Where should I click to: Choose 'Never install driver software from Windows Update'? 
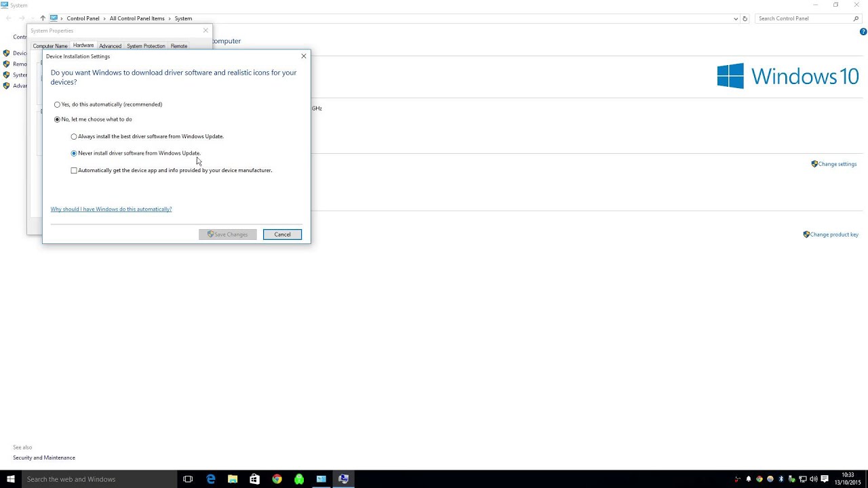point(136,153)
